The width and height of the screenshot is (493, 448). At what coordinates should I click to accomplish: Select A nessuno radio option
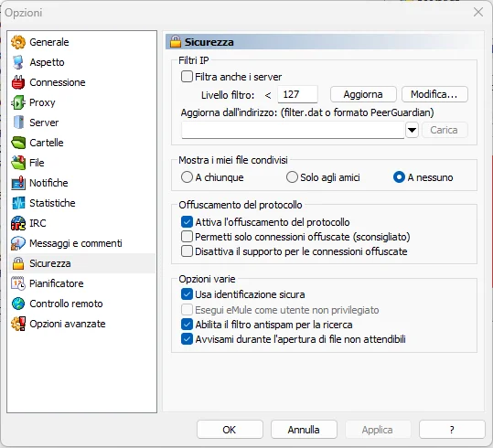399,177
